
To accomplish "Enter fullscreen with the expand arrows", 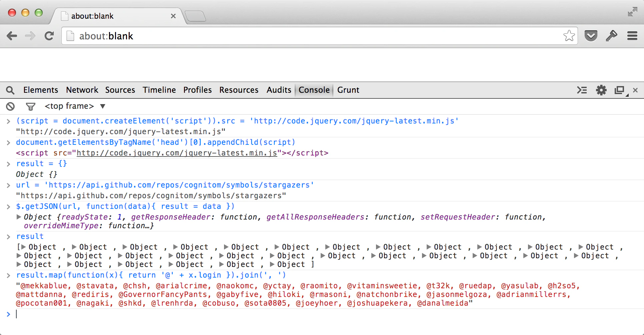I will click(x=632, y=12).
